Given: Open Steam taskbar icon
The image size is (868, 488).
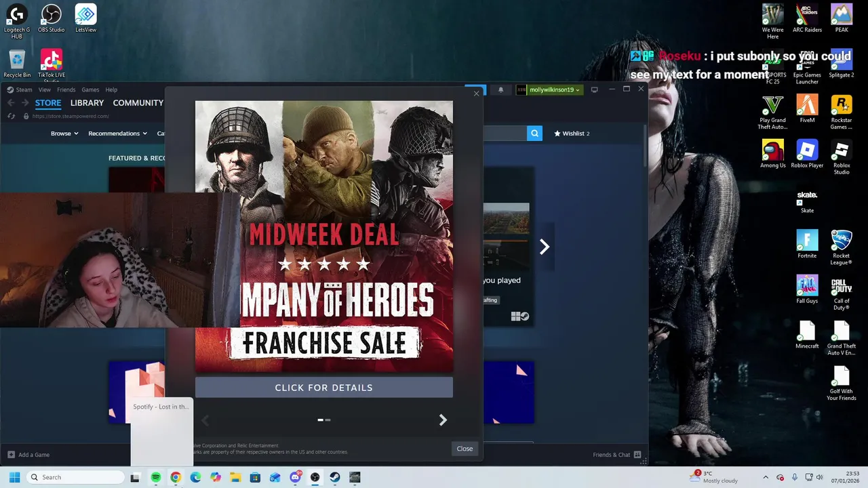Looking at the screenshot, I should click(x=335, y=477).
